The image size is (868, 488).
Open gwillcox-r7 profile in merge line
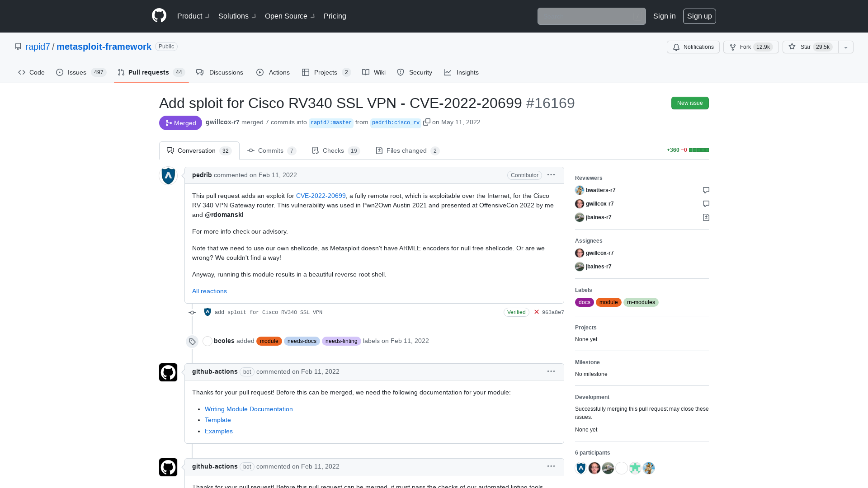pos(222,122)
